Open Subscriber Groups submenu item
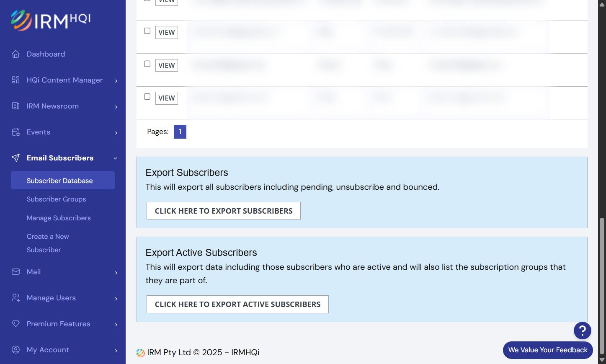Screen dimensions: 606x364 coord(56,199)
